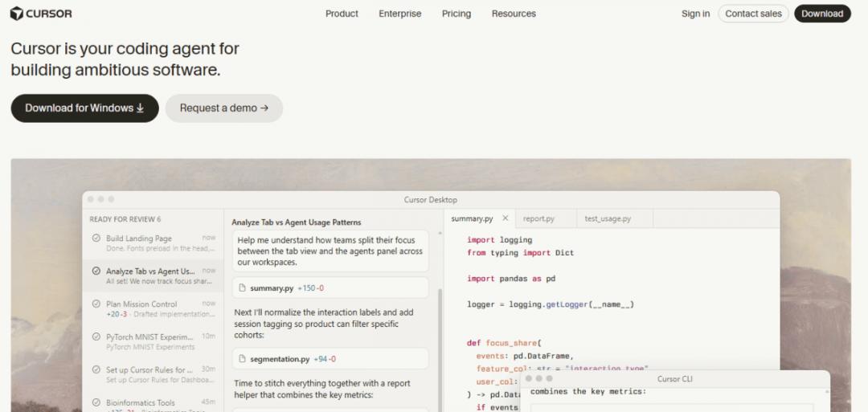868x412 pixels.
Task: Click Request a demo button
Action: (x=224, y=108)
